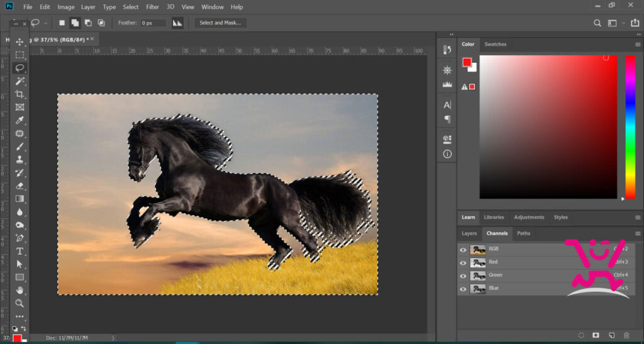The height and width of the screenshot is (344, 644).
Task: Switch to the Swatches tab
Action: 496,44
